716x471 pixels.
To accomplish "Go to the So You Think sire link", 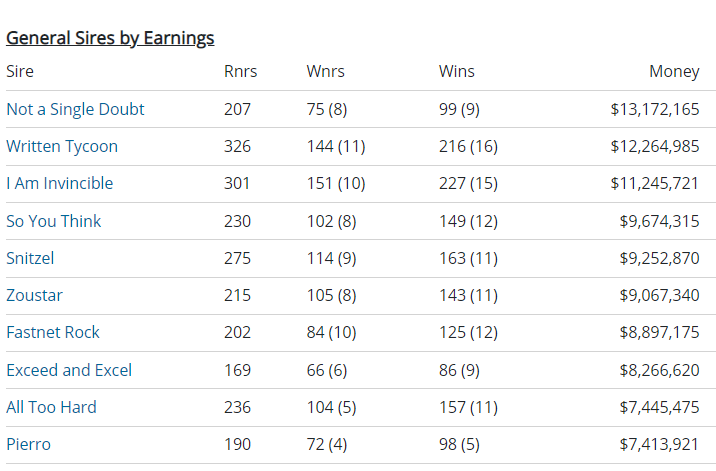I will [54, 221].
